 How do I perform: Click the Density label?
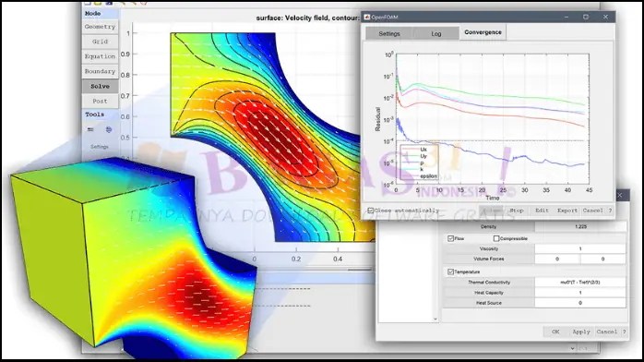pyautogui.click(x=488, y=227)
